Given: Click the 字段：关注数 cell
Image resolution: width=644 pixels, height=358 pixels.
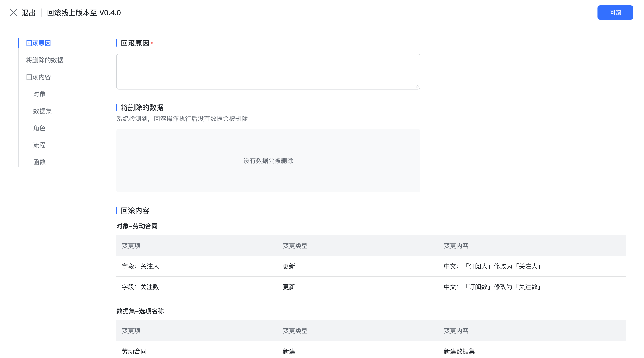Looking at the screenshot, I should click(x=140, y=287).
